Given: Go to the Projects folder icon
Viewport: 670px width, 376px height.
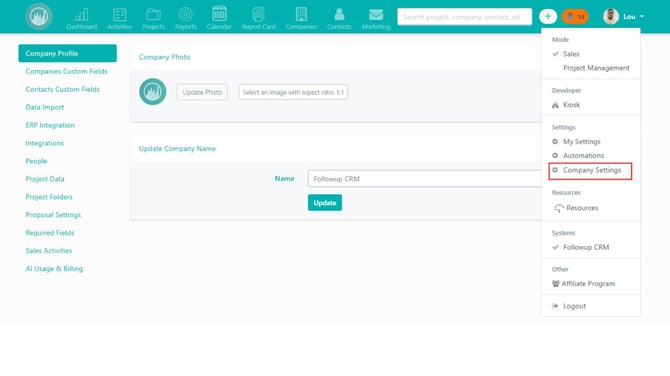Looking at the screenshot, I should pos(153,15).
